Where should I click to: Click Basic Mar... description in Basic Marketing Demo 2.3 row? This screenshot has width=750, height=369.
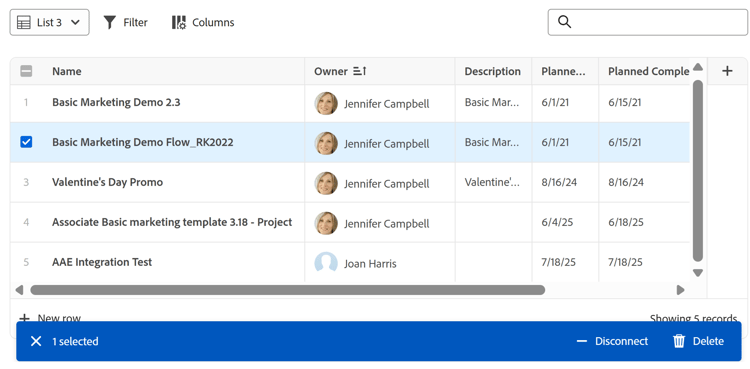point(492,102)
